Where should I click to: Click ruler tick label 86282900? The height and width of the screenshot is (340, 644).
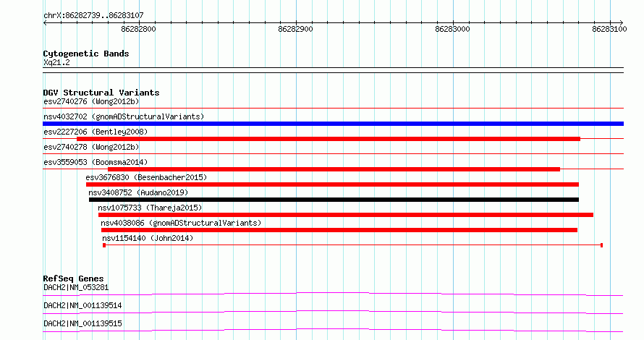(x=295, y=29)
